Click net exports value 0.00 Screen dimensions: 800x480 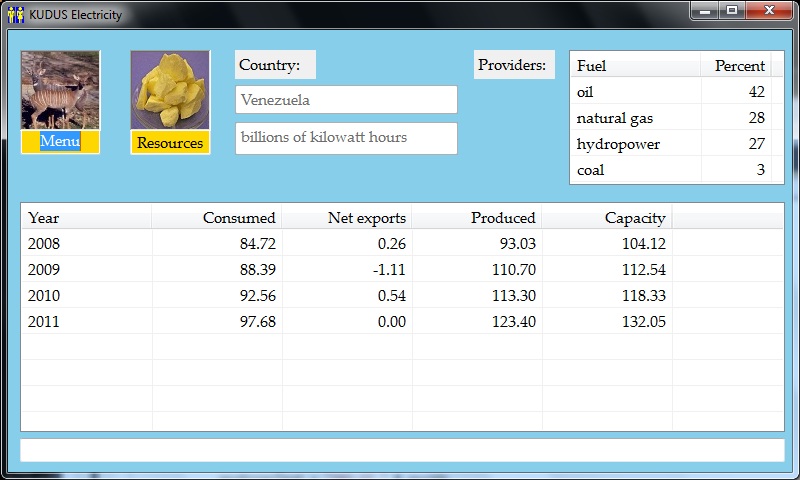[392, 322]
